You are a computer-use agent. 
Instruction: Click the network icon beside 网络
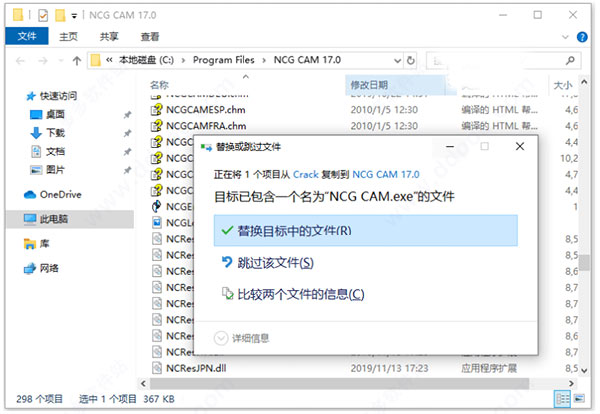(30, 269)
